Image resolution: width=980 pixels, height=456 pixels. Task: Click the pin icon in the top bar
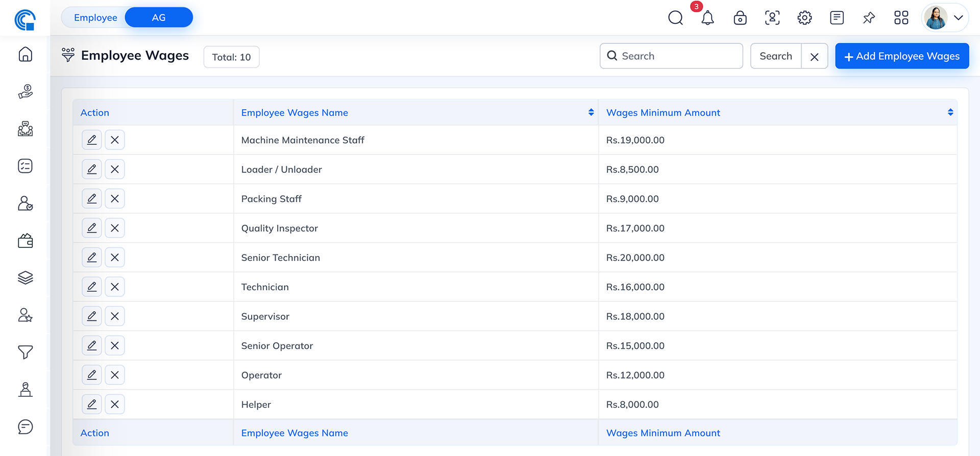869,18
